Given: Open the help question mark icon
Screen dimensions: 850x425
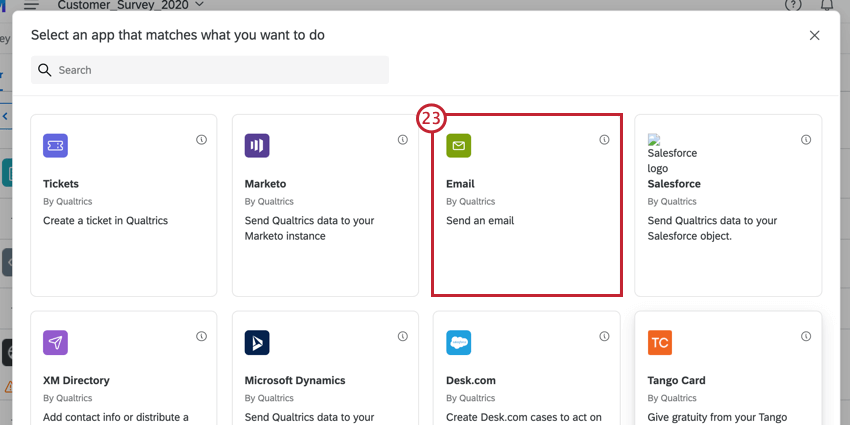Looking at the screenshot, I should (793, 5).
